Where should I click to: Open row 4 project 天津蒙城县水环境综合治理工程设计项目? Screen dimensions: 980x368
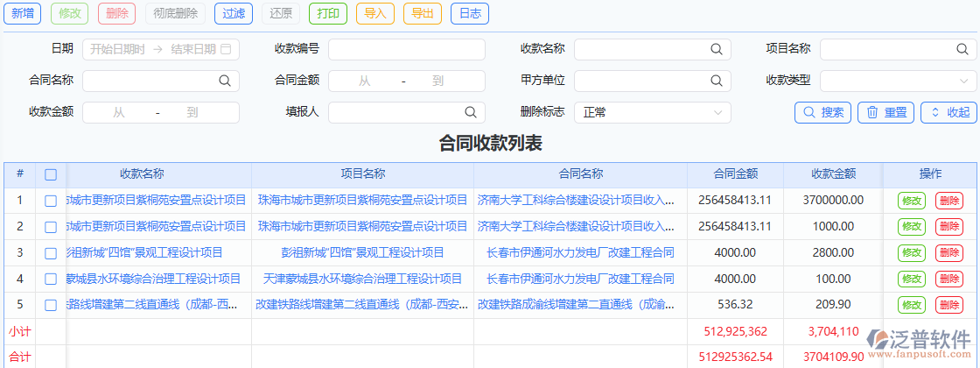[362, 280]
